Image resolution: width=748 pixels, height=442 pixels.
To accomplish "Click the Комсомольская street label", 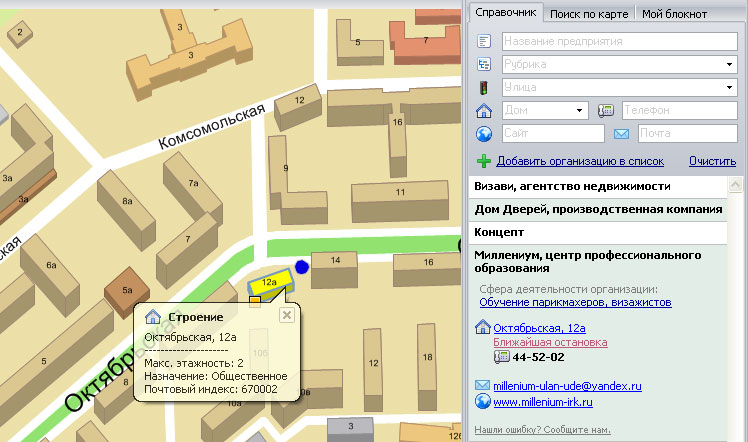I will click(211, 126).
